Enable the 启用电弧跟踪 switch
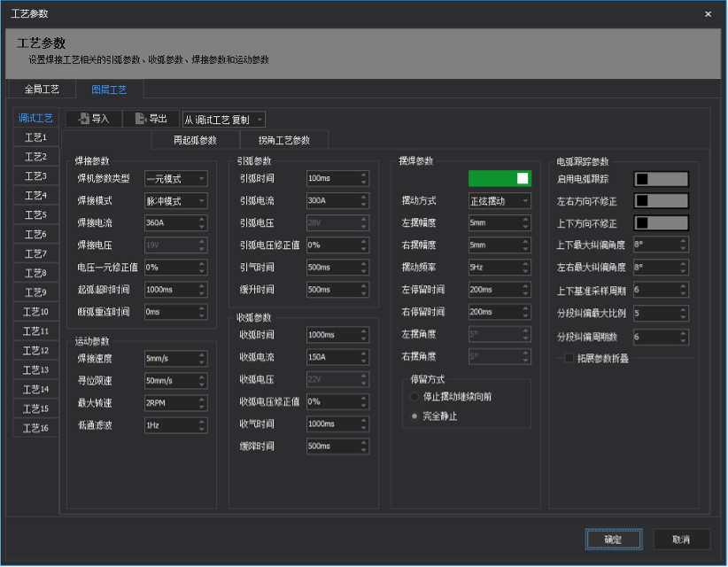 point(661,178)
